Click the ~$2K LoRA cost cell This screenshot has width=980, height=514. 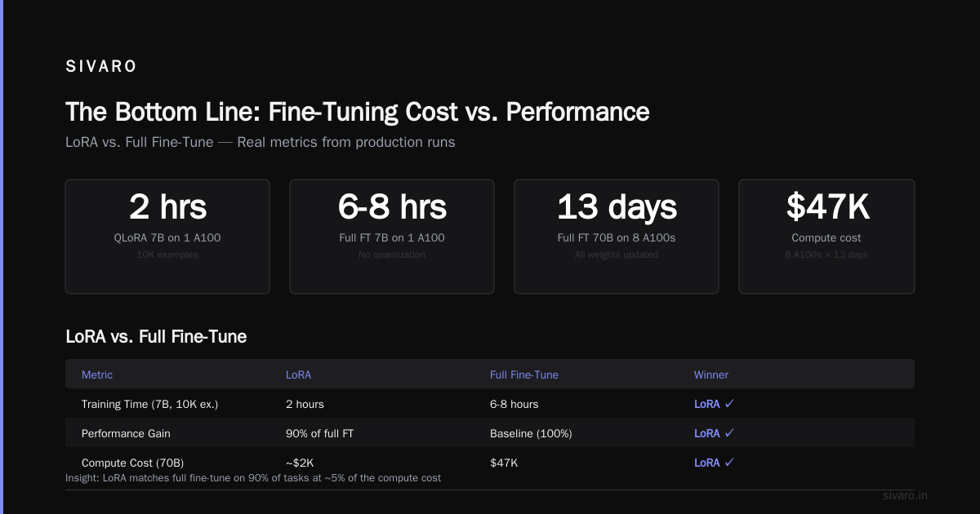click(x=300, y=463)
